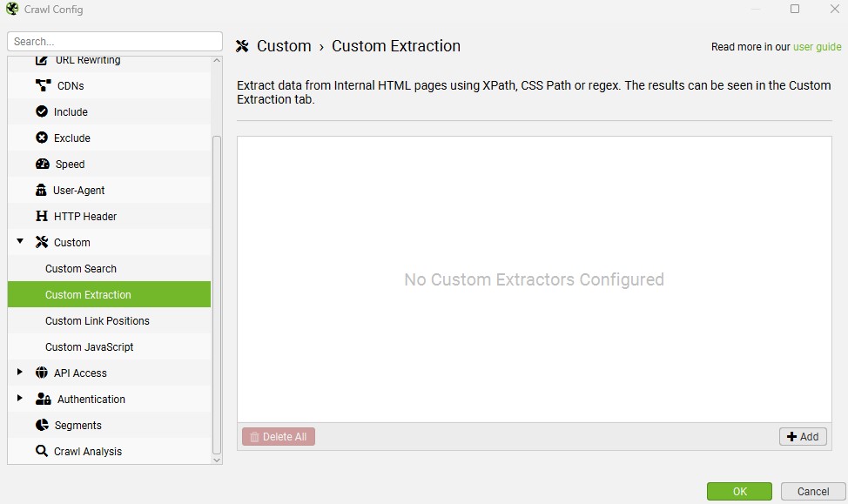Image resolution: width=848 pixels, height=504 pixels.
Task: Expand the API Access section
Action: click(20, 373)
